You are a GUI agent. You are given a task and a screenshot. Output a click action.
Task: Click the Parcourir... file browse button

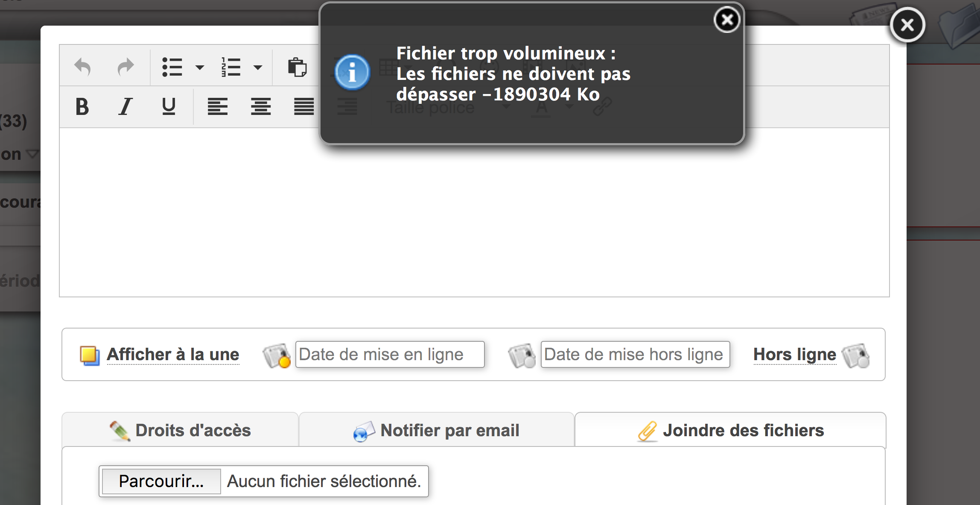(x=161, y=482)
